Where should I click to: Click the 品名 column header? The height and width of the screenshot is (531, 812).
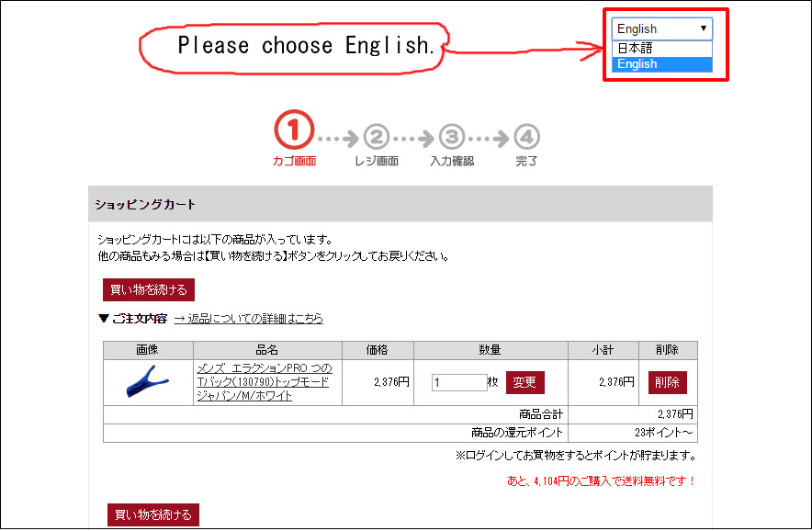tap(266, 350)
